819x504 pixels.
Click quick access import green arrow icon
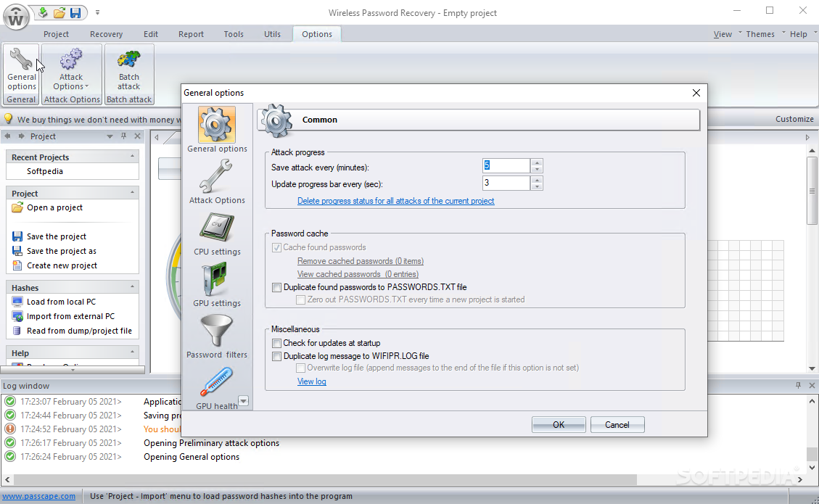[x=43, y=12]
